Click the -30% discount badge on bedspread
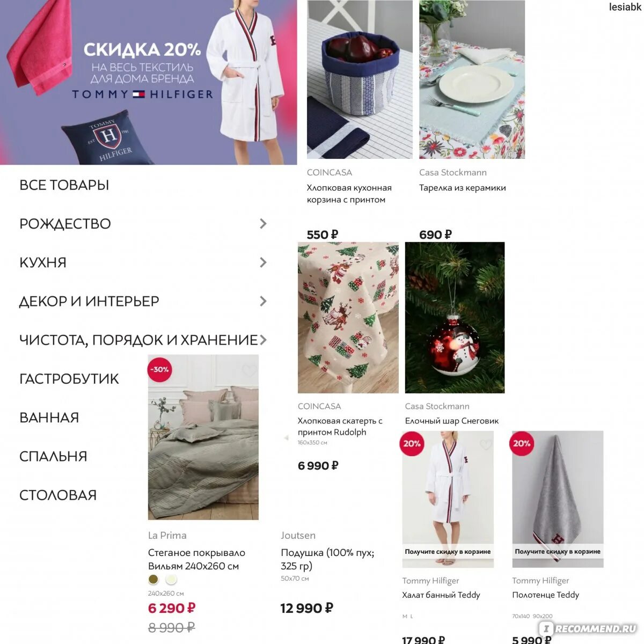The height and width of the screenshot is (644, 644). tap(159, 369)
